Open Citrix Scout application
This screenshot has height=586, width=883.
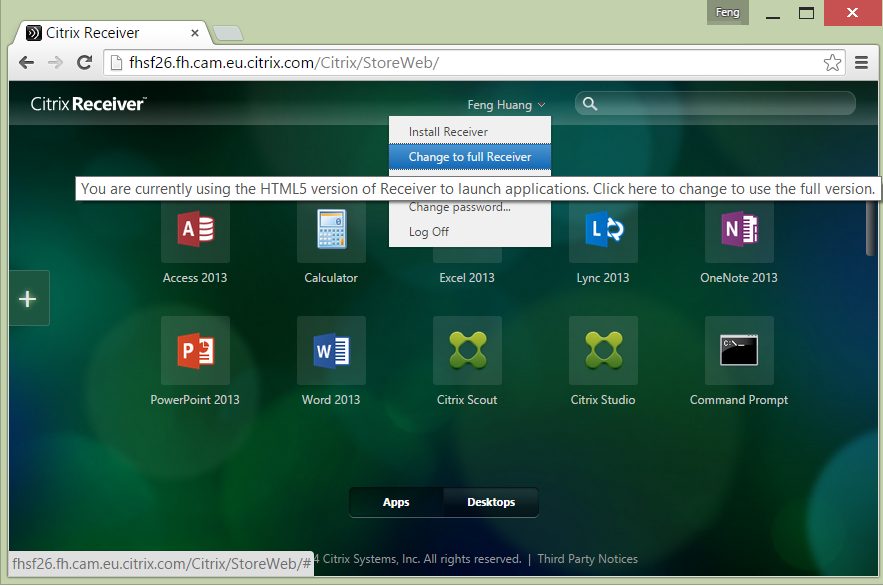pos(467,351)
